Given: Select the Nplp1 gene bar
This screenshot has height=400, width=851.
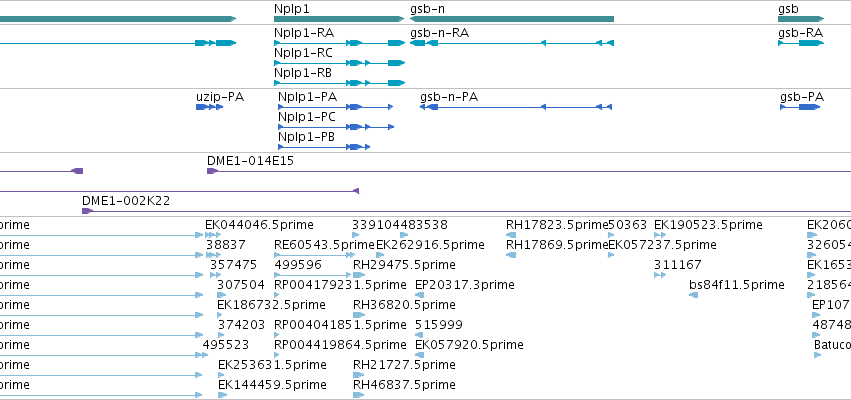Looking at the screenshot, I should 339,19.
